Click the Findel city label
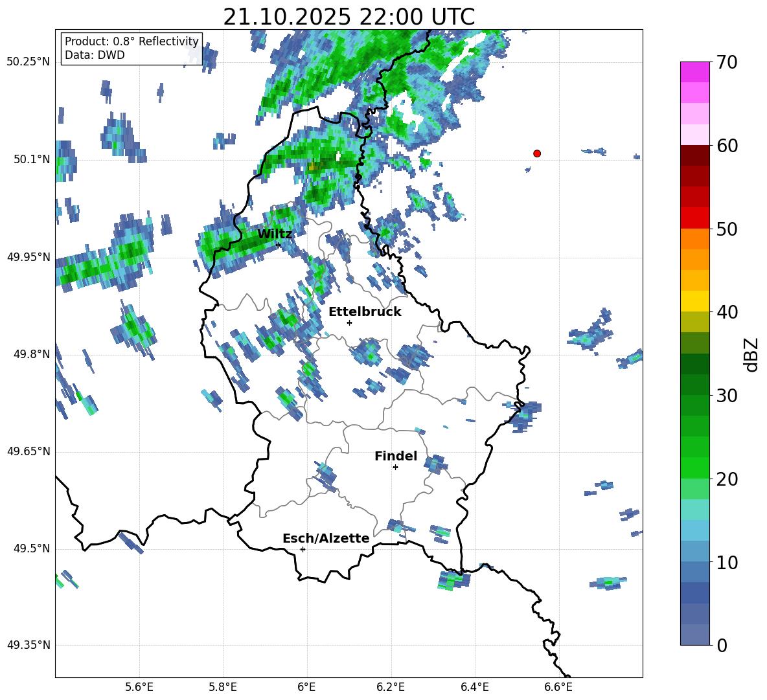This screenshot has height=700, width=767. tap(396, 456)
